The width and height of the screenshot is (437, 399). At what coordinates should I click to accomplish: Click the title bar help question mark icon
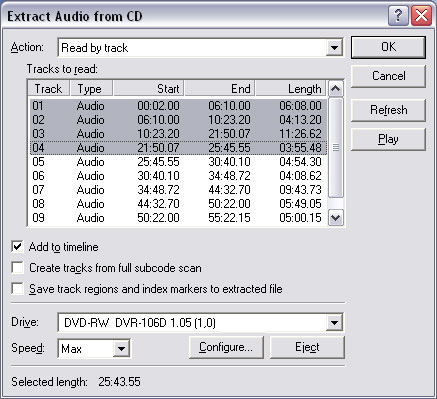tap(398, 16)
